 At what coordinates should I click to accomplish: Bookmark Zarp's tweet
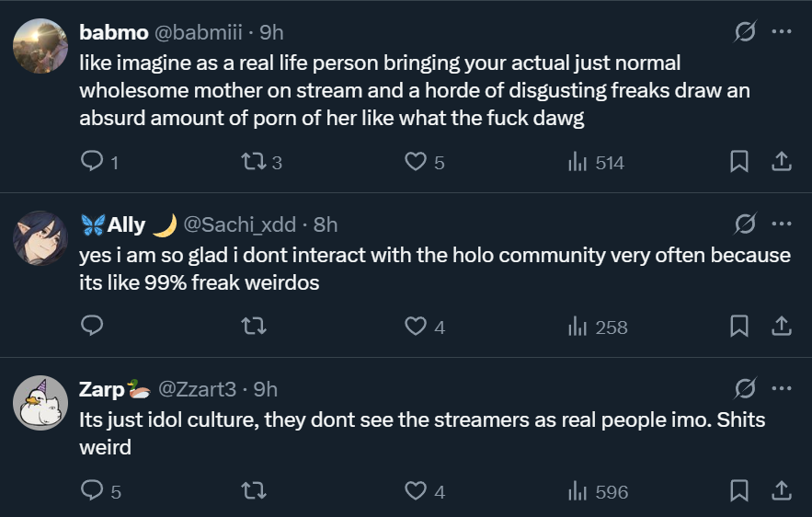[x=738, y=491]
